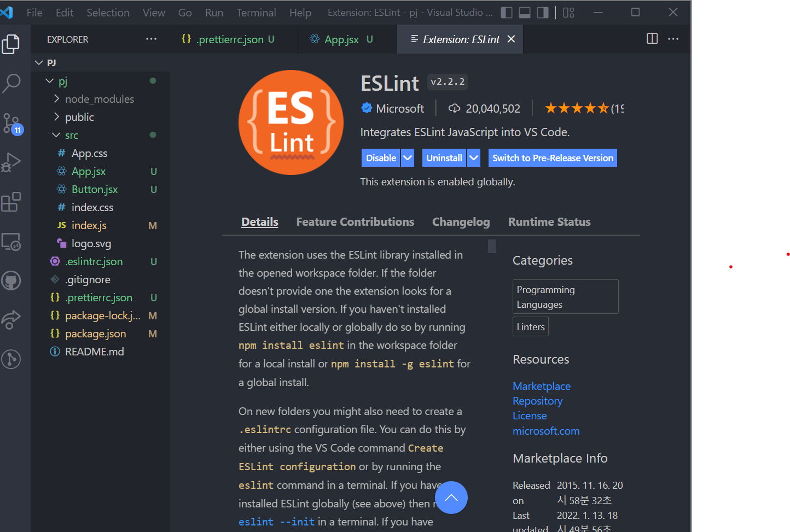This screenshot has width=790, height=532.
Task: Click the star rating of ESLint
Action: pos(577,108)
